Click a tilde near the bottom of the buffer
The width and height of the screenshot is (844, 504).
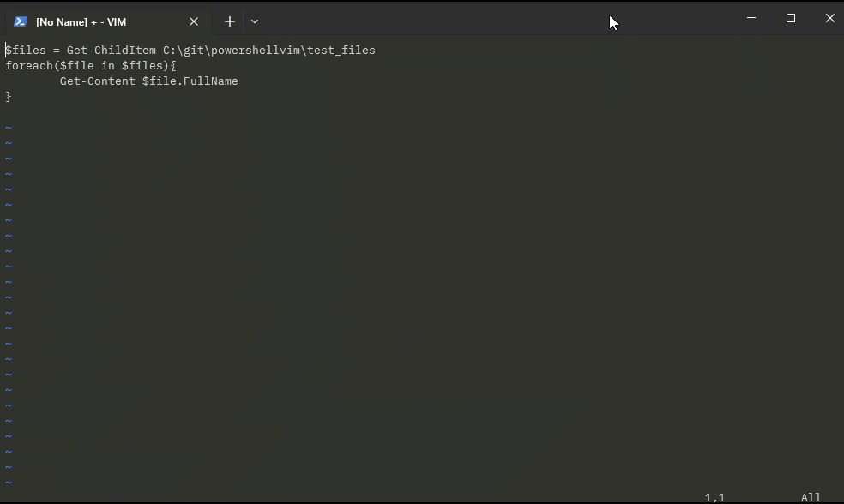coord(8,481)
